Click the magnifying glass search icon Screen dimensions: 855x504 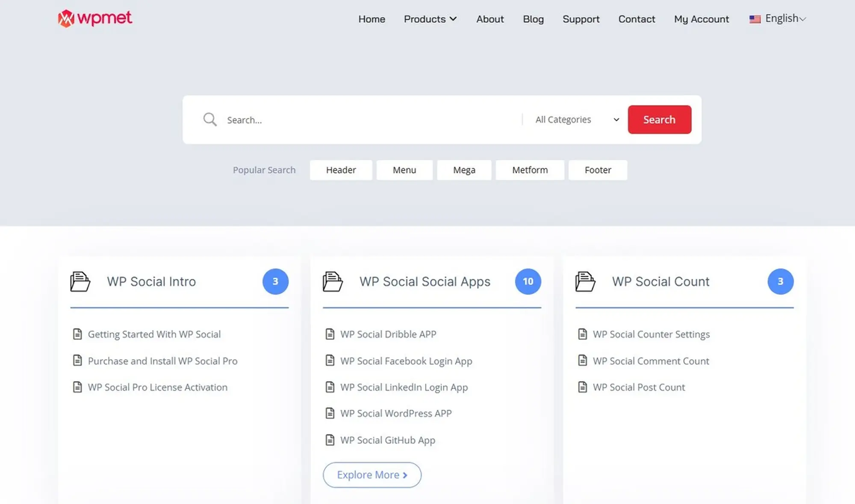(209, 120)
